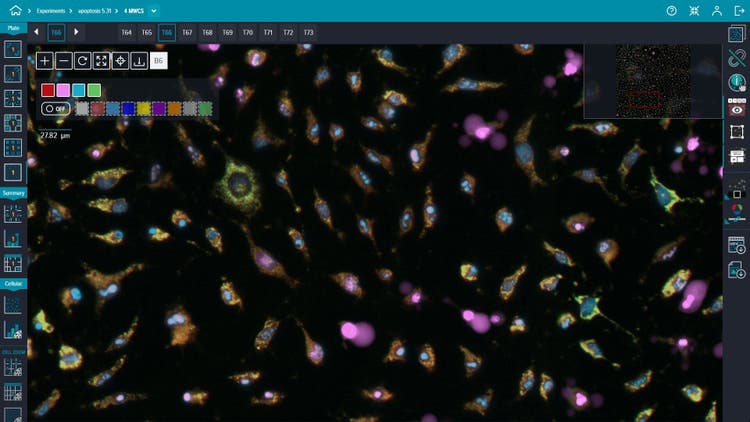Click the zoom out minus button
The image size is (750, 422).
tap(64, 61)
